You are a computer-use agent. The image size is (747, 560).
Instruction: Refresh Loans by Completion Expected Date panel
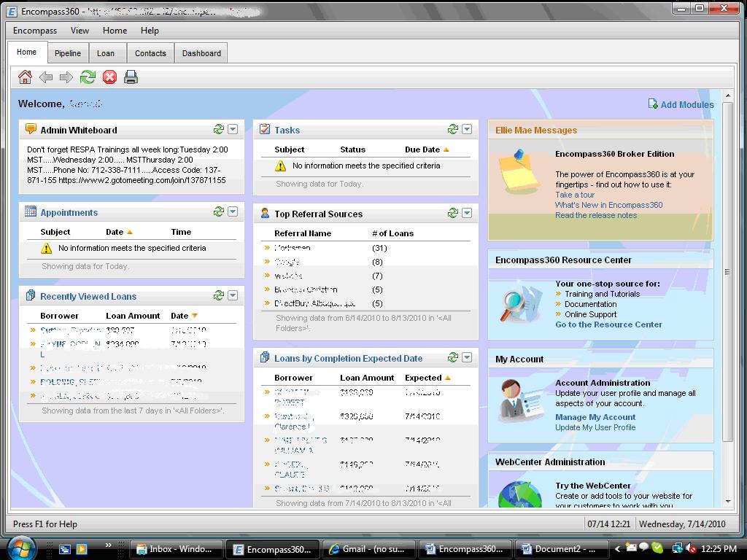coord(453,357)
